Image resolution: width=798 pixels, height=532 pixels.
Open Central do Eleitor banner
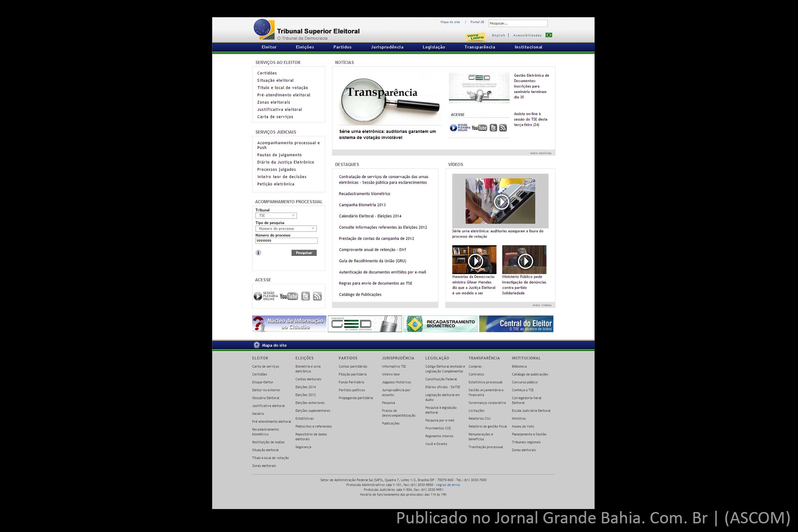[516, 324]
